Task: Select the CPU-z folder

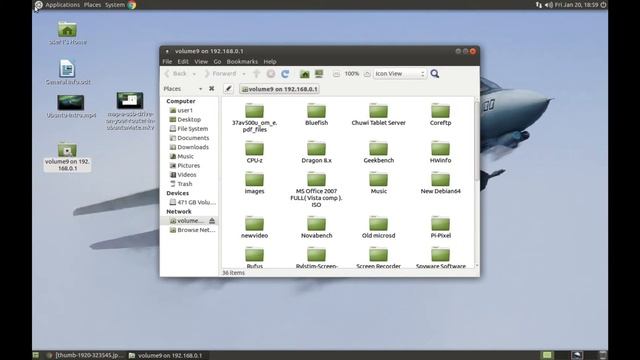Action: point(254,152)
